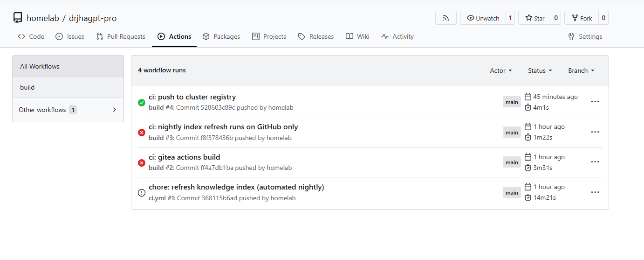Click the stopwatch icon next to 1m22s
The image size is (644, 260).
(x=528, y=137)
